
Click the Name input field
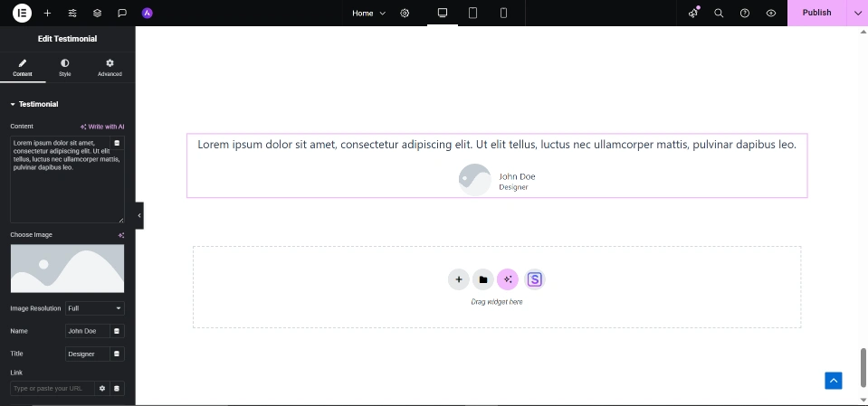click(x=88, y=331)
